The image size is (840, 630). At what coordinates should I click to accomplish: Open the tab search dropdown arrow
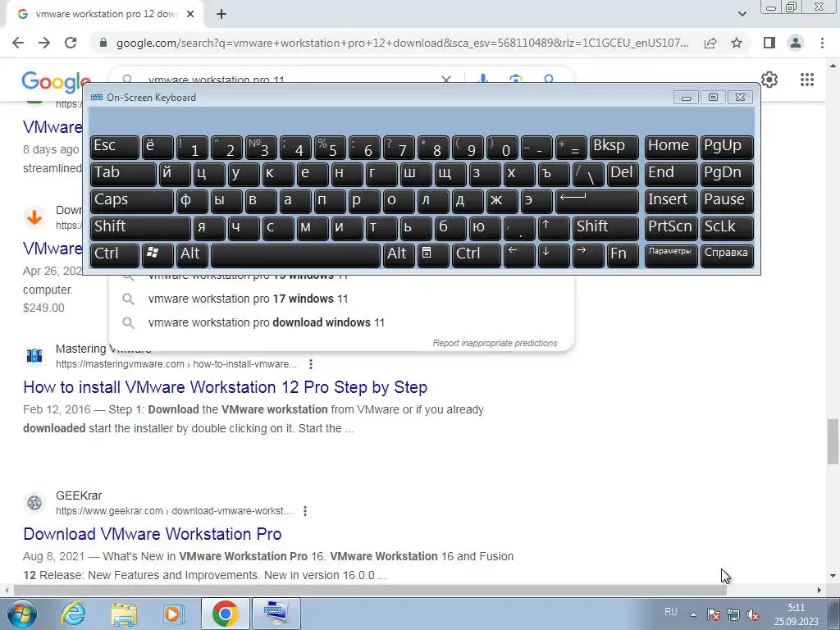742,14
